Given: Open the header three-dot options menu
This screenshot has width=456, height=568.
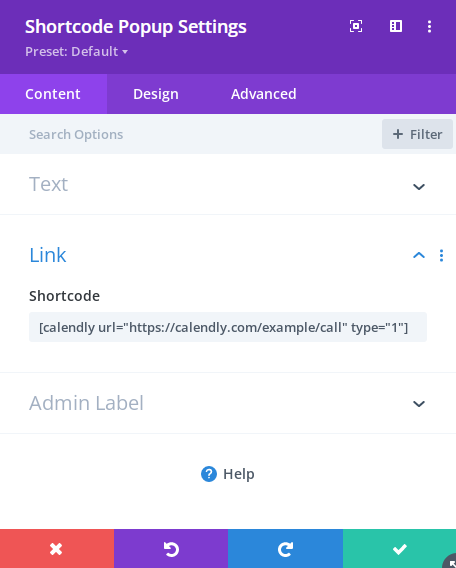Looking at the screenshot, I should (429, 26).
